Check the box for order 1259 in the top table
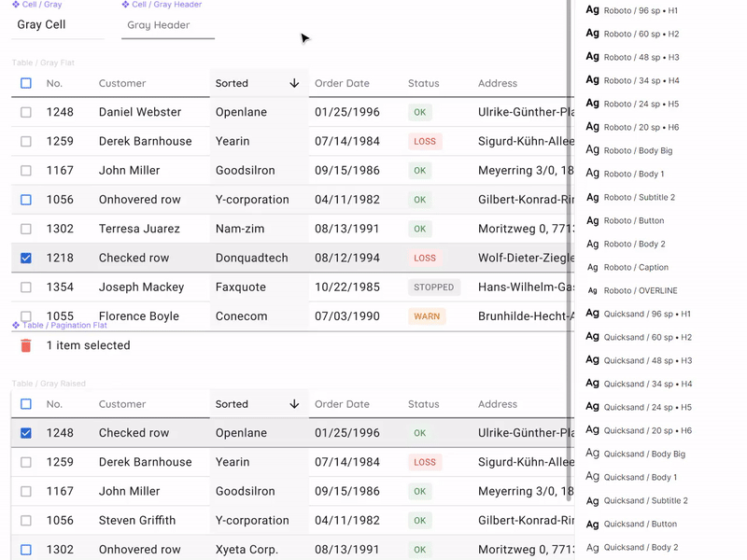Viewport: 747px width, 560px height. coord(26,142)
